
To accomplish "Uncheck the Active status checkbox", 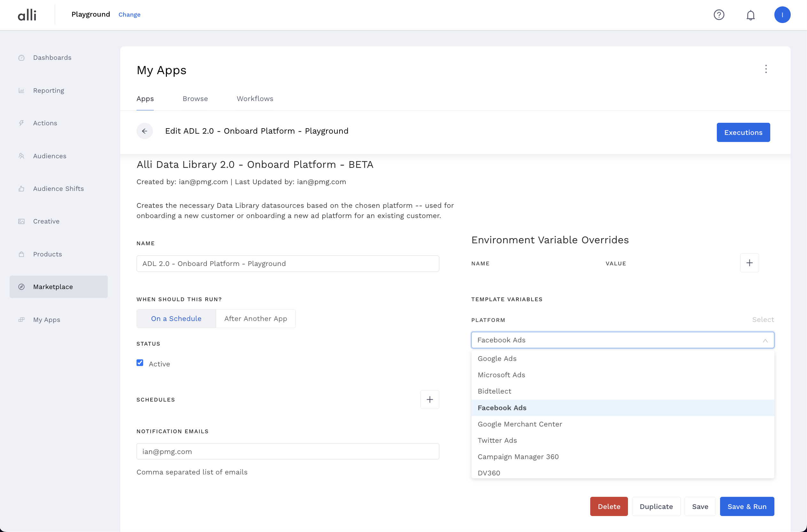I will click(x=140, y=363).
